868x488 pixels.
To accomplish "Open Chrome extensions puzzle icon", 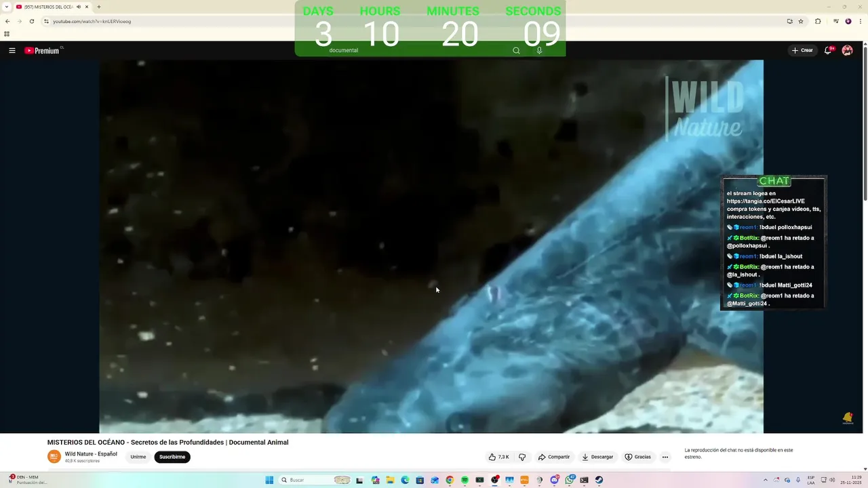I will tap(818, 21).
